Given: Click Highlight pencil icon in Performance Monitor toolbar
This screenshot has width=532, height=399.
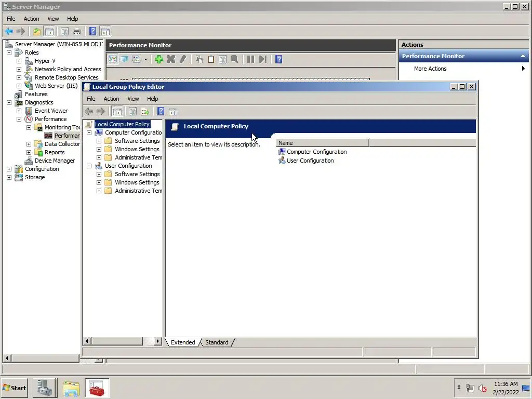Looking at the screenshot, I should pyautogui.click(x=183, y=59).
